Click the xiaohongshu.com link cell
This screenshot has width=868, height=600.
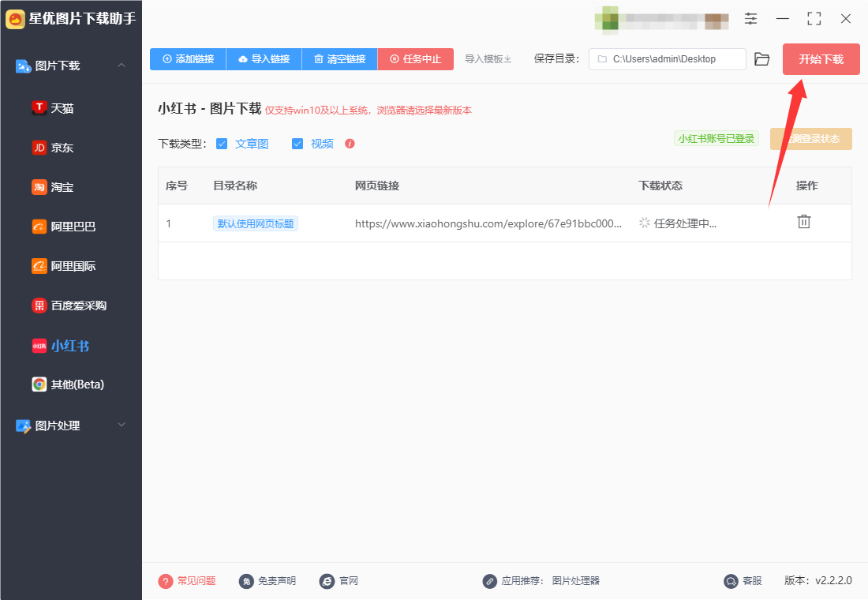pyautogui.click(x=488, y=223)
